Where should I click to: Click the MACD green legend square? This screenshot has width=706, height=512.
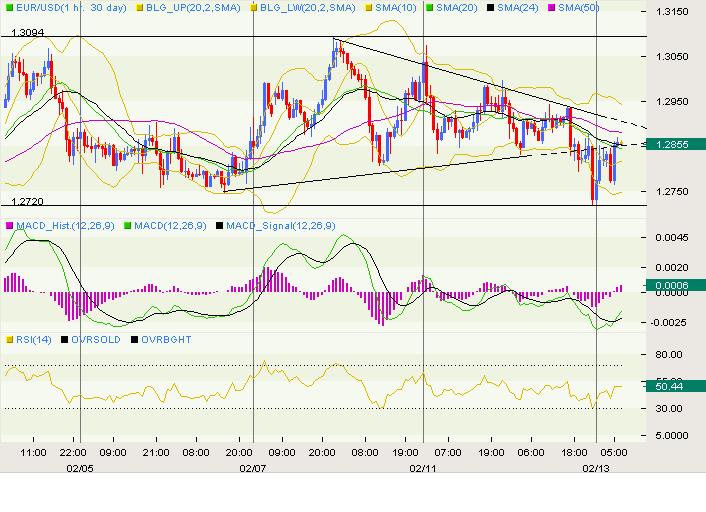point(127,226)
